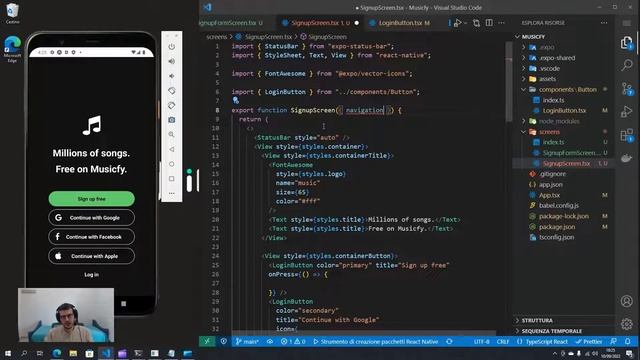This screenshot has width=640, height=360.
Task: Open Microsoft Edge desktop shortcut
Action: click(12, 49)
